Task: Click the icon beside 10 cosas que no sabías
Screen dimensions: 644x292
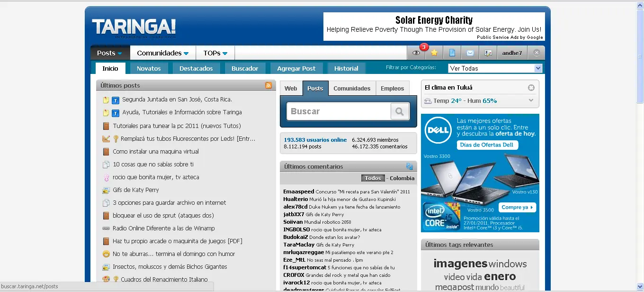Action: [106, 164]
